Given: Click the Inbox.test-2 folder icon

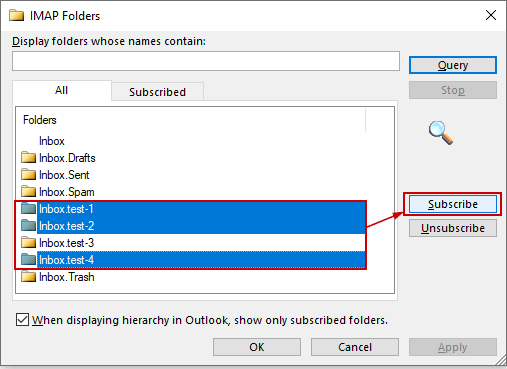Looking at the screenshot, I should (x=28, y=226).
